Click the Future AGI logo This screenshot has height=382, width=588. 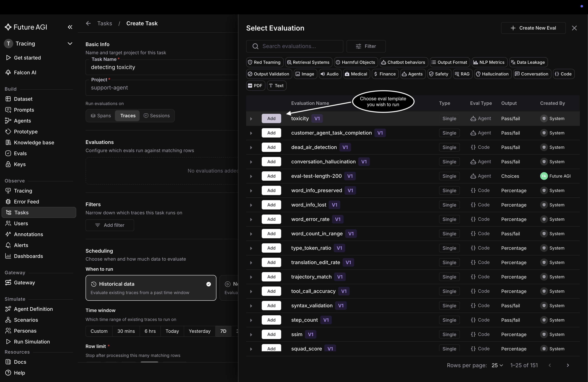pyautogui.click(x=26, y=27)
